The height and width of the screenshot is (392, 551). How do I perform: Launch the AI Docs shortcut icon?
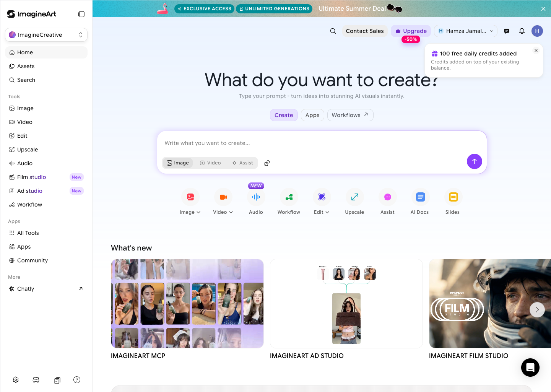(421, 197)
